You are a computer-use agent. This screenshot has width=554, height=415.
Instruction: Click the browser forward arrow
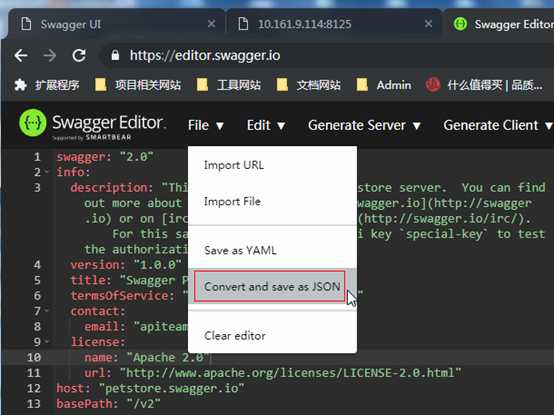tap(49, 55)
